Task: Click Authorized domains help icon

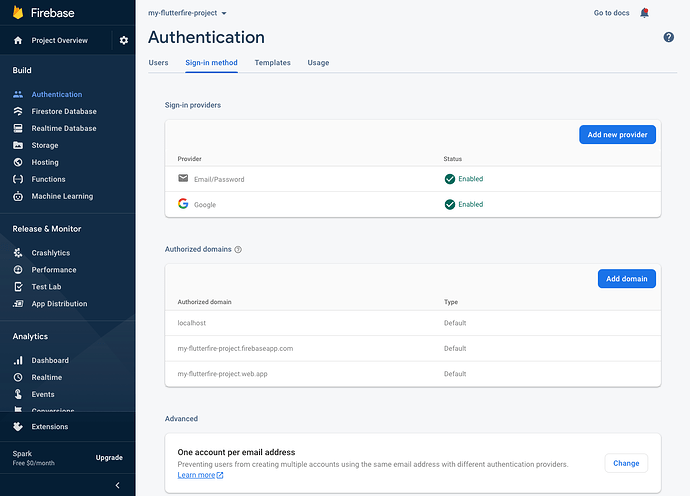Action: point(238,249)
